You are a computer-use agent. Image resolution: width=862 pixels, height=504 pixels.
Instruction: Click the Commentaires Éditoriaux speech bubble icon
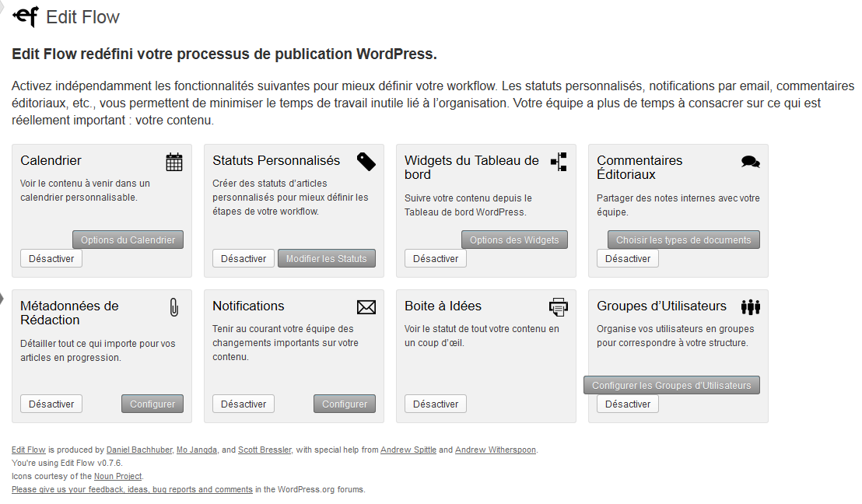pyautogui.click(x=751, y=162)
